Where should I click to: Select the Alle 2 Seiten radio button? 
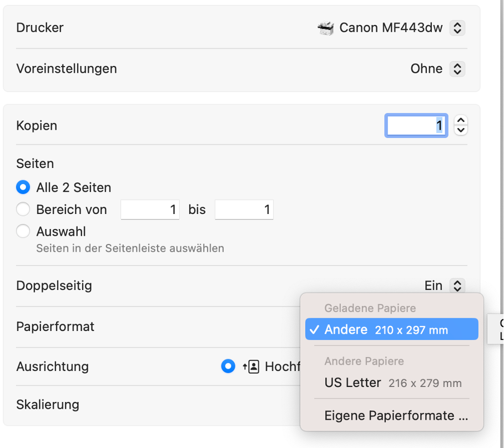[x=23, y=187]
